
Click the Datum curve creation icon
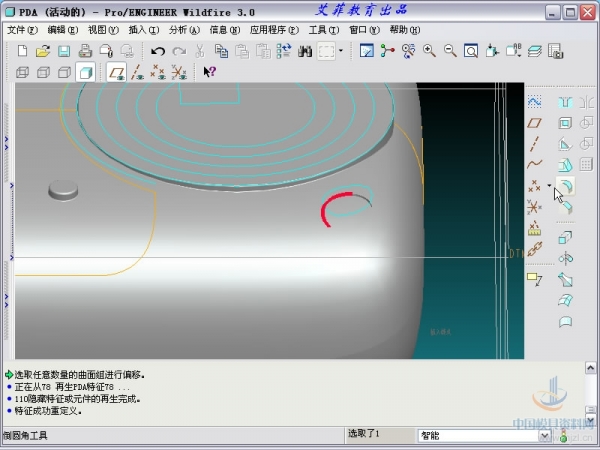(x=534, y=165)
